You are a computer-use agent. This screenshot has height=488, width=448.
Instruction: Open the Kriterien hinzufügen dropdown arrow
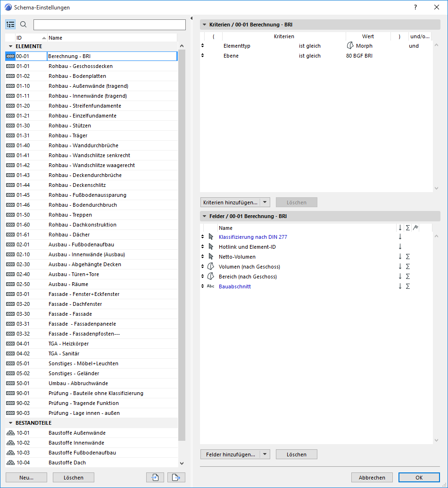click(265, 202)
